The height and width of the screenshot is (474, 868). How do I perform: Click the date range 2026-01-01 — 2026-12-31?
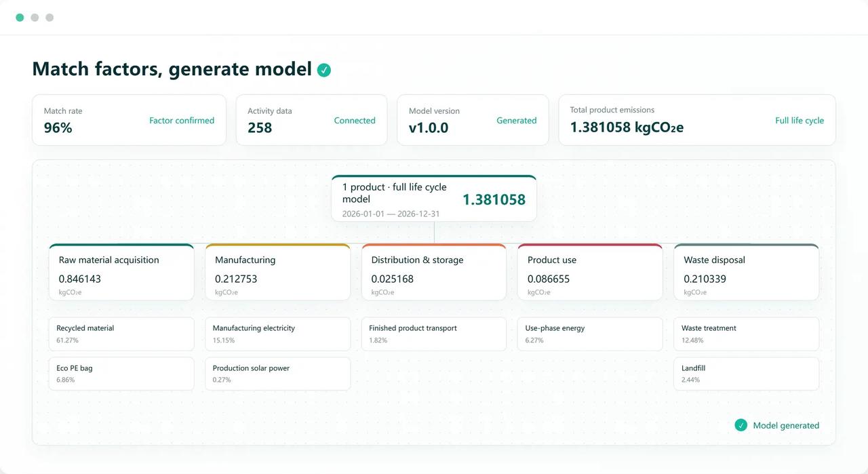click(x=391, y=214)
